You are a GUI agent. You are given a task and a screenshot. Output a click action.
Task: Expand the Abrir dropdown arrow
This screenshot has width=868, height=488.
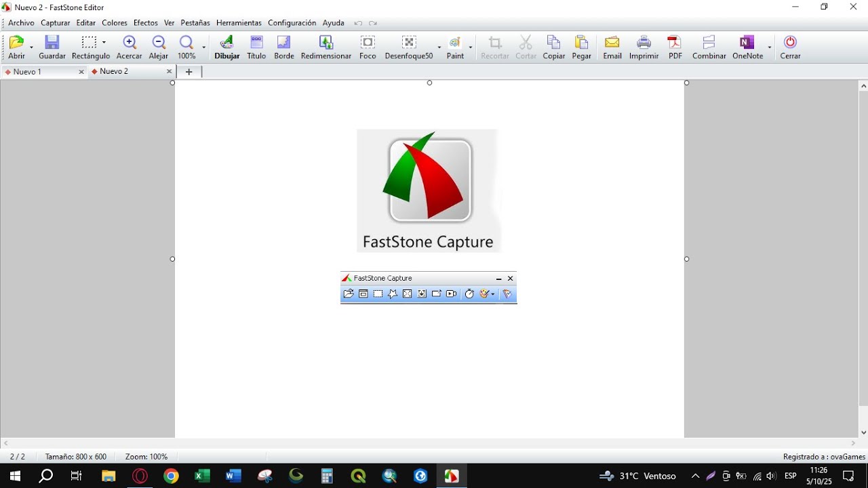[31, 47]
